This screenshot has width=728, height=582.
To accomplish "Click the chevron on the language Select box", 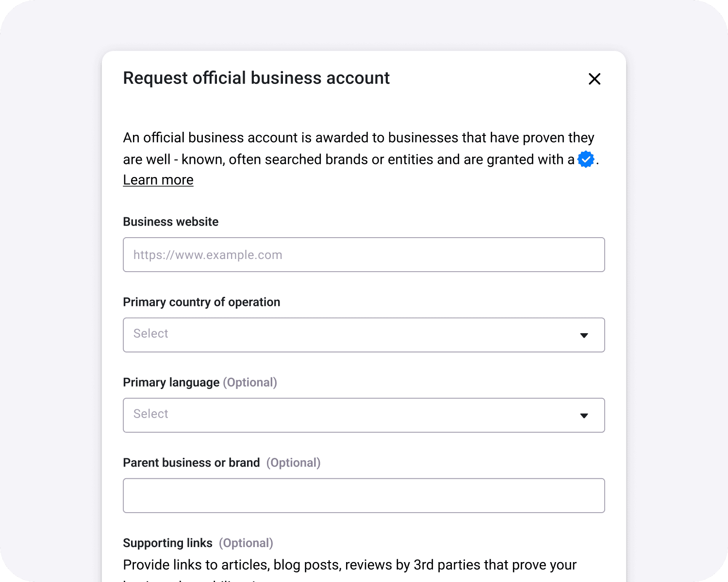I will [584, 415].
